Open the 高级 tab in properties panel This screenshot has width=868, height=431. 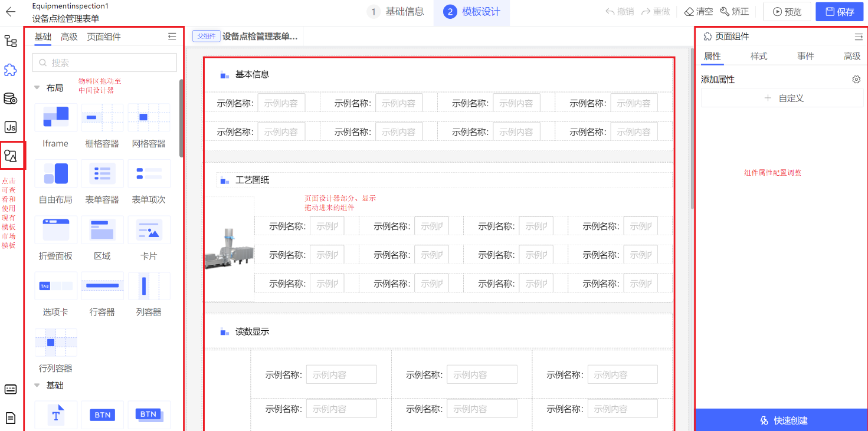pos(852,56)
